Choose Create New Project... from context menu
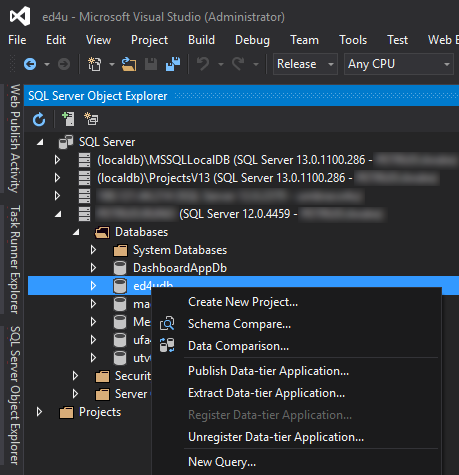The width and height of the screenshot is (459, 475). [297, 302]
